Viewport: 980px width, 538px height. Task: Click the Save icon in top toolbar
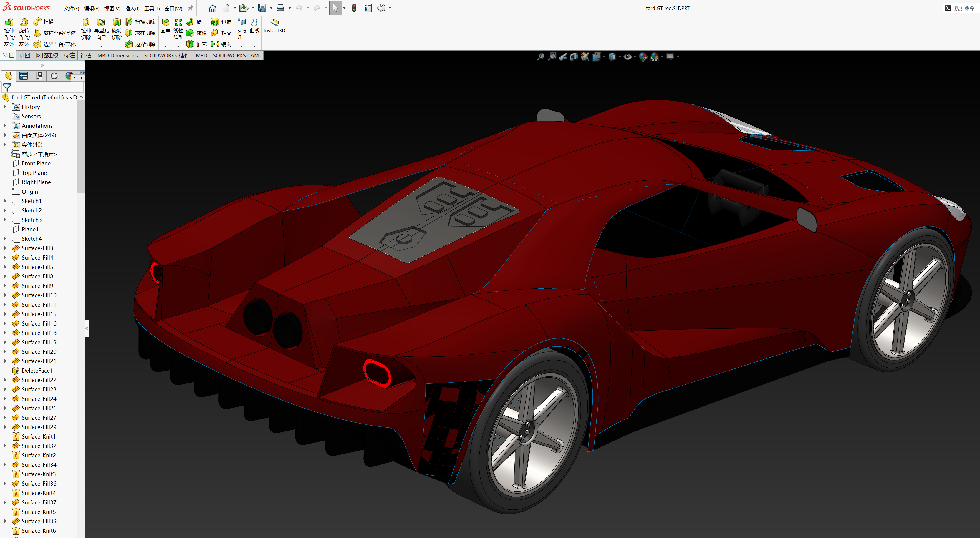click(x=262, y=8)
